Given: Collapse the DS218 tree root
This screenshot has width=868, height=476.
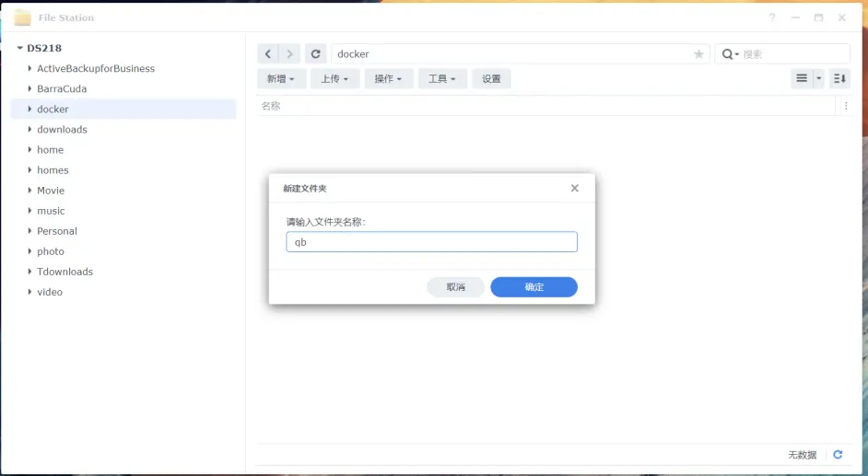Looking at the screenshot, I should click(x=20, y=48).
